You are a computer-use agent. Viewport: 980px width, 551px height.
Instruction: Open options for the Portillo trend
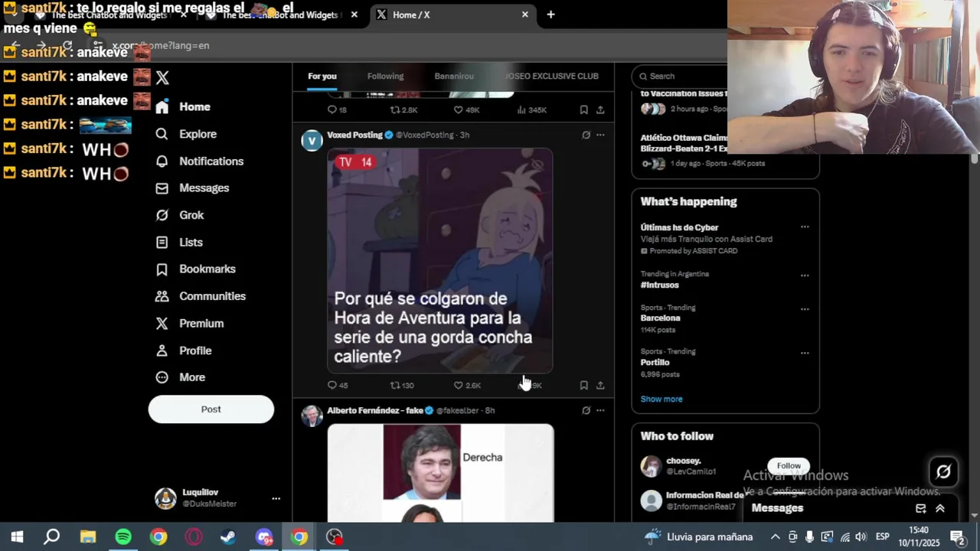coord(805,354)
